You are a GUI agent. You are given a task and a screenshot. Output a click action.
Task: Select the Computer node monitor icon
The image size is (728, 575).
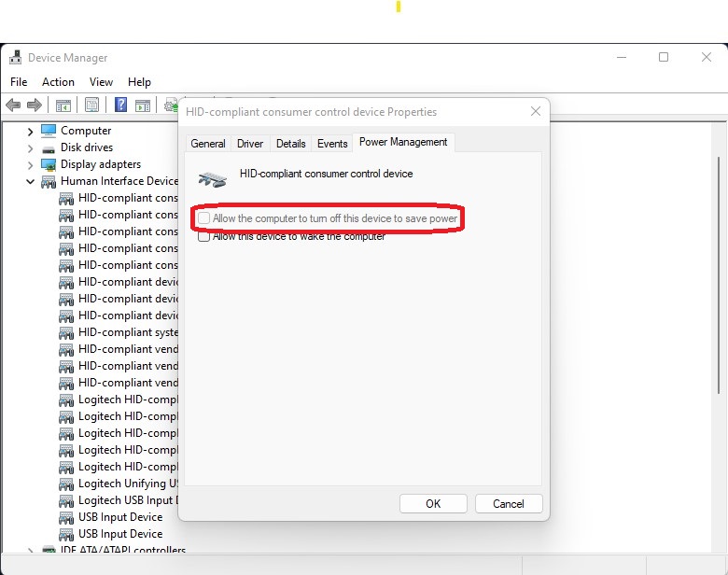point(49,131)
